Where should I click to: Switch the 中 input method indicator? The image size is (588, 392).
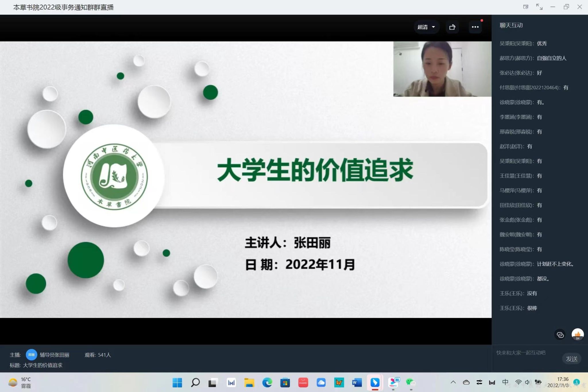[505, 382]
